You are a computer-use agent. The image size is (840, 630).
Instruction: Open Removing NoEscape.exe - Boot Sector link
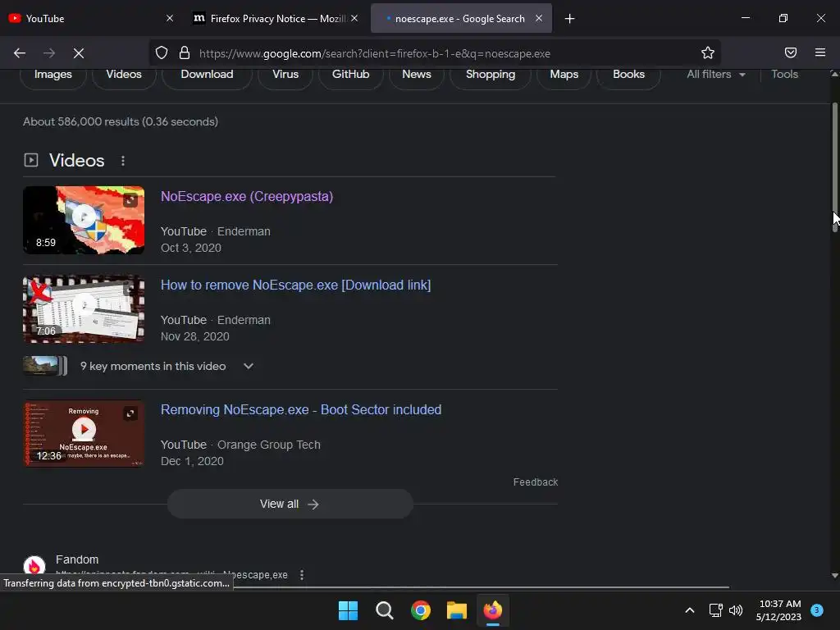coord(301,410)
